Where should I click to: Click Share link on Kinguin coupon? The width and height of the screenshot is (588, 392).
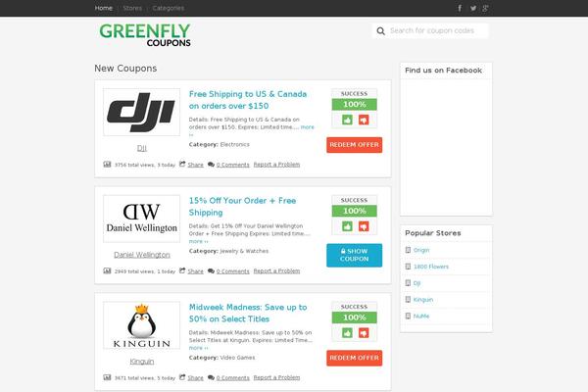pyautogui.click(x=195, y=377)
